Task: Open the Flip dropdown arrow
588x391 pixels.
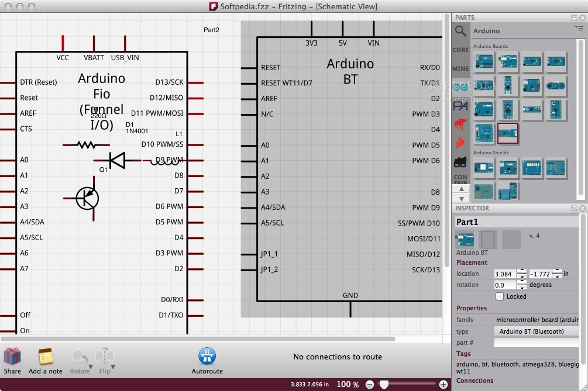Action: coord(113,366)
